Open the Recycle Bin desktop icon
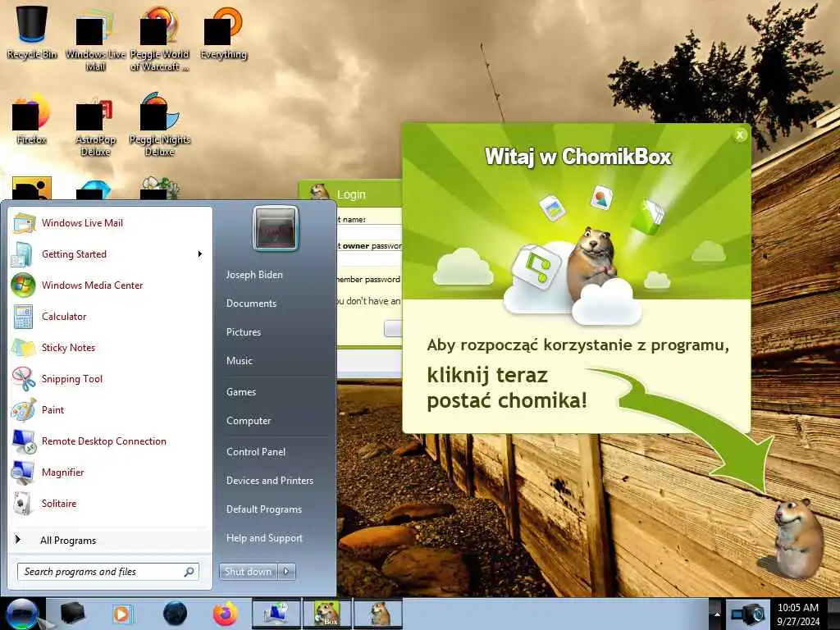This screenshot has width=840, height=630. pos(32,32)
